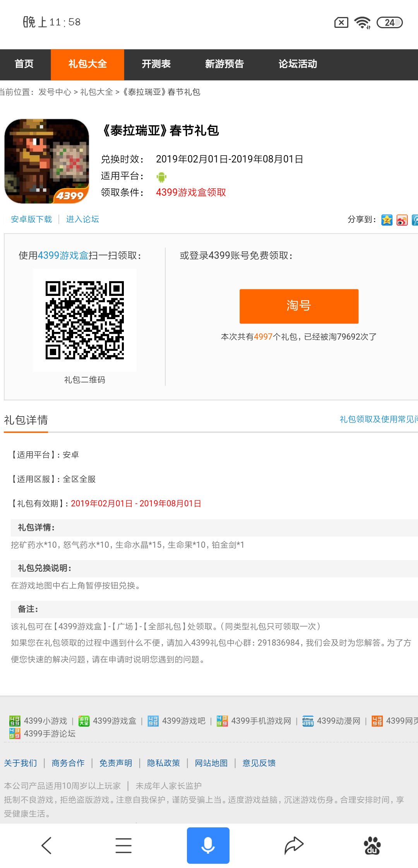Tap the gift pack QR code image

(85, 320)
